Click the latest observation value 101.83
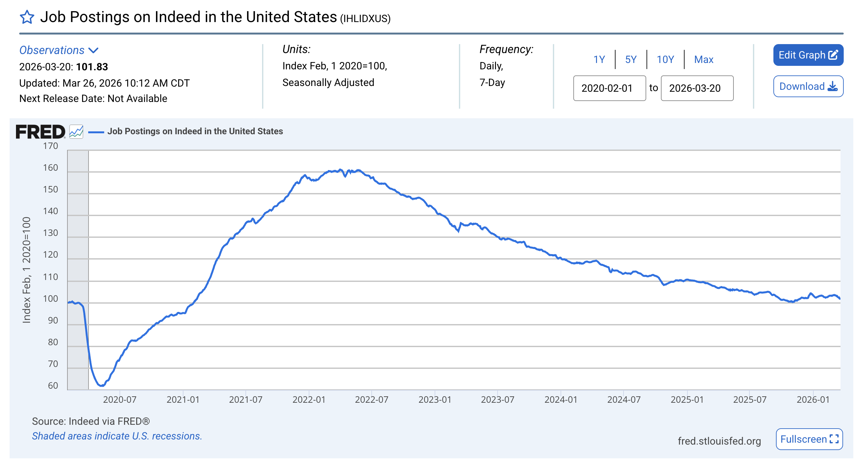The image size is (868, 466). [92, 67]
